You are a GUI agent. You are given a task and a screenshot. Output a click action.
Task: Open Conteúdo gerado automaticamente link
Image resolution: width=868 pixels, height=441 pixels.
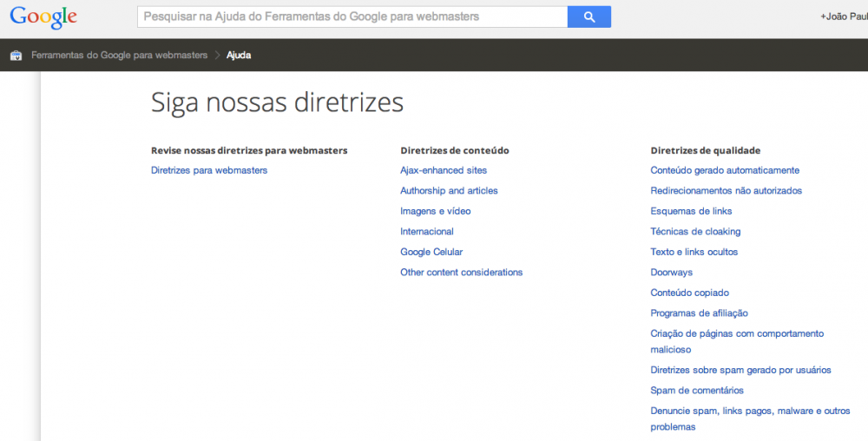tap(725, 170)
